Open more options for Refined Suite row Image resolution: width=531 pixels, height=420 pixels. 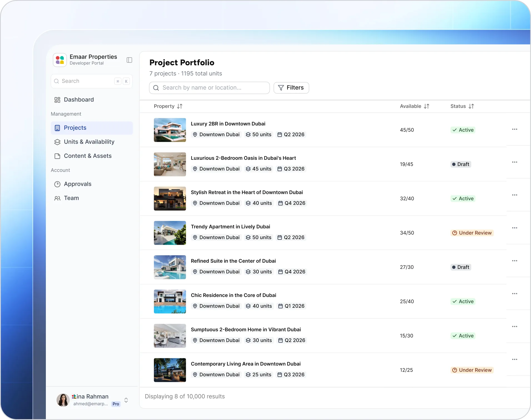(515, 261)
